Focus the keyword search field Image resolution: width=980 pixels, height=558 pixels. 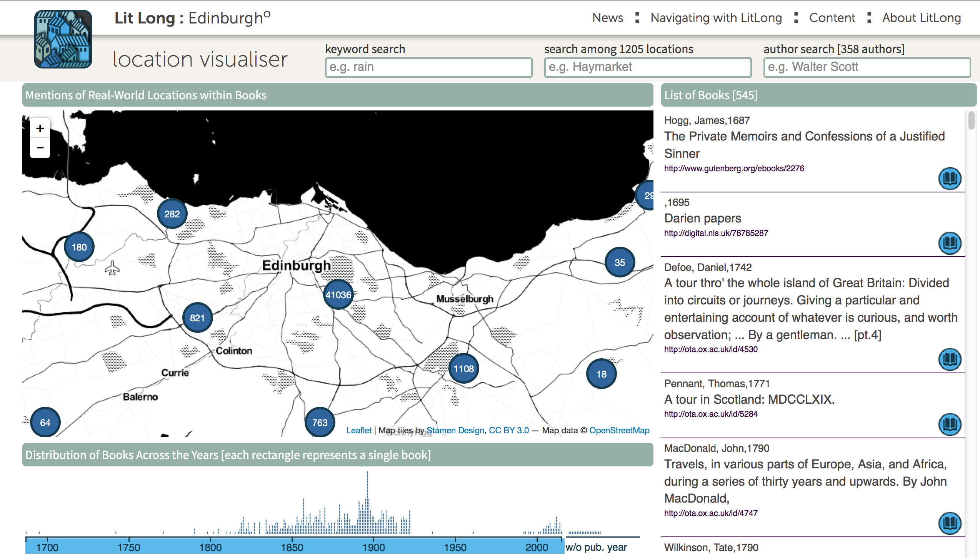coord(428,67)
